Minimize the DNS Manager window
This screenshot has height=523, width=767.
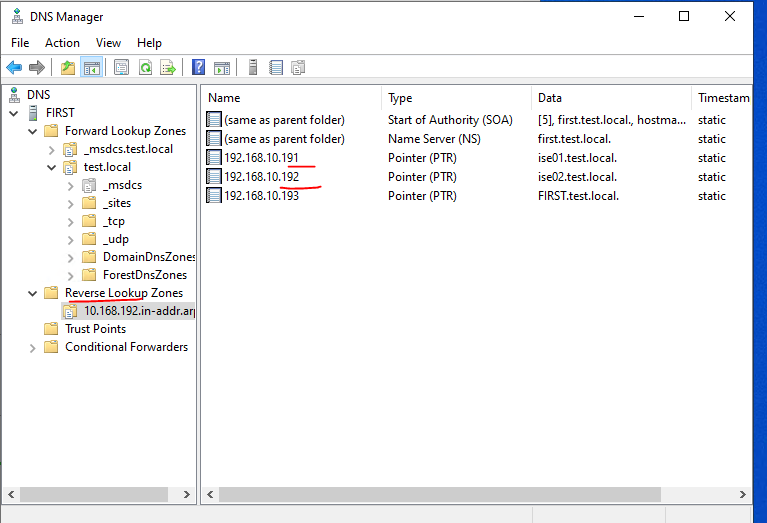pyautogui.click(x=639, y=16)
